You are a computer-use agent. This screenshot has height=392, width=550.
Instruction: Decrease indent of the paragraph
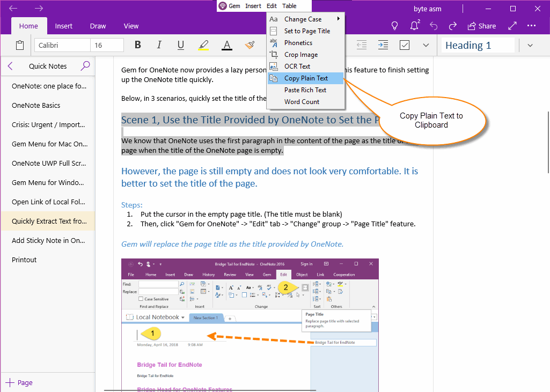(362, 45)
